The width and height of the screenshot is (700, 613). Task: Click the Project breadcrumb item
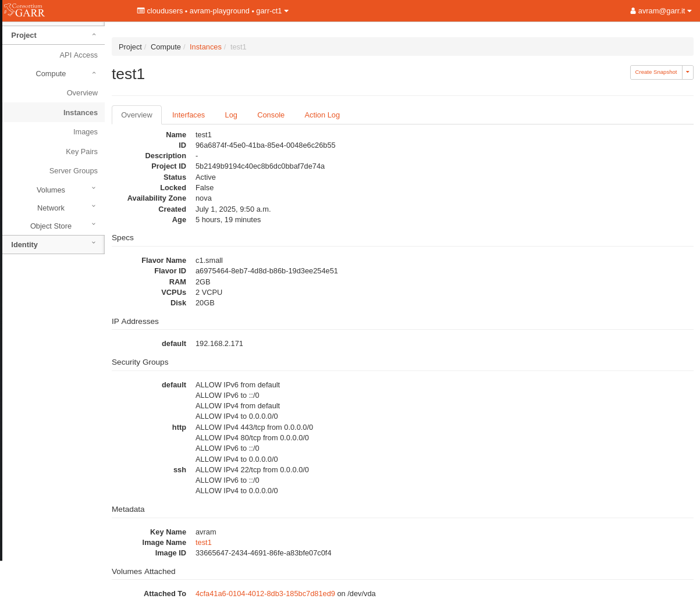(130, 47)
